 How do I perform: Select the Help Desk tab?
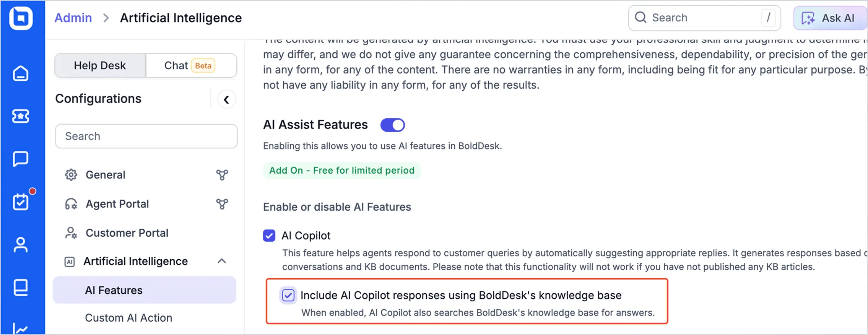pyautogui.click(x=100, y=65)
